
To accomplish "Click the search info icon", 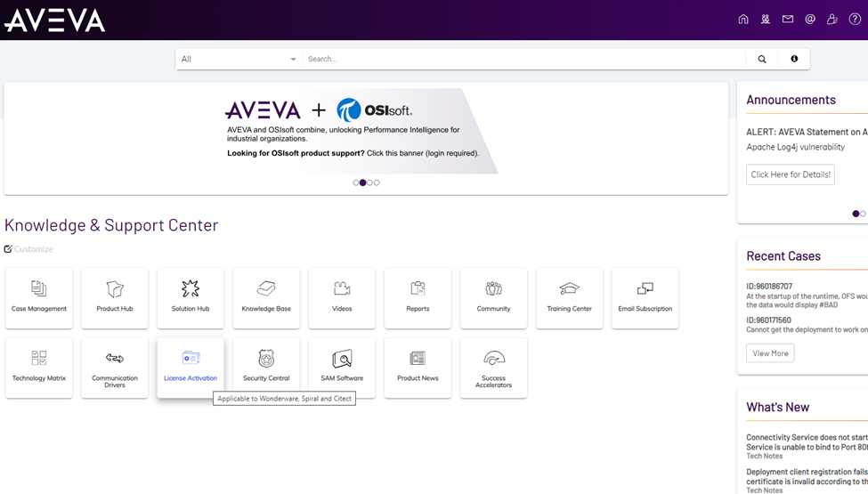I will pos(794,60).
